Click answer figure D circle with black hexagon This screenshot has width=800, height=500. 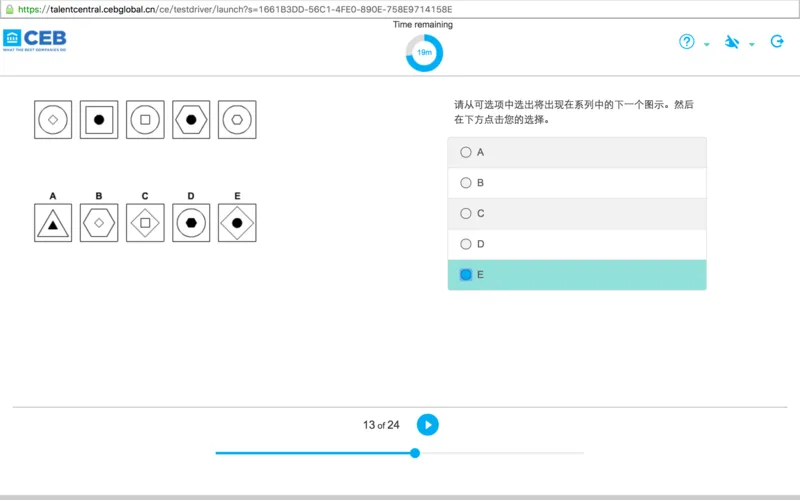[x=191, y=223]
